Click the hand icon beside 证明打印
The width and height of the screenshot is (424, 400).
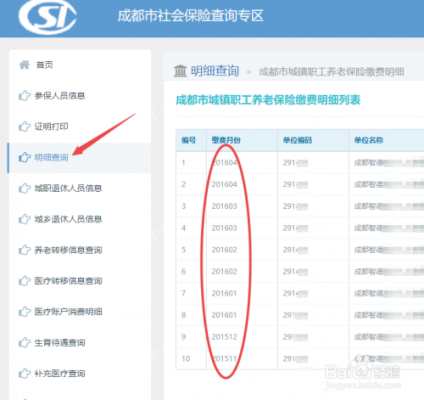click(x=24, y=126)
